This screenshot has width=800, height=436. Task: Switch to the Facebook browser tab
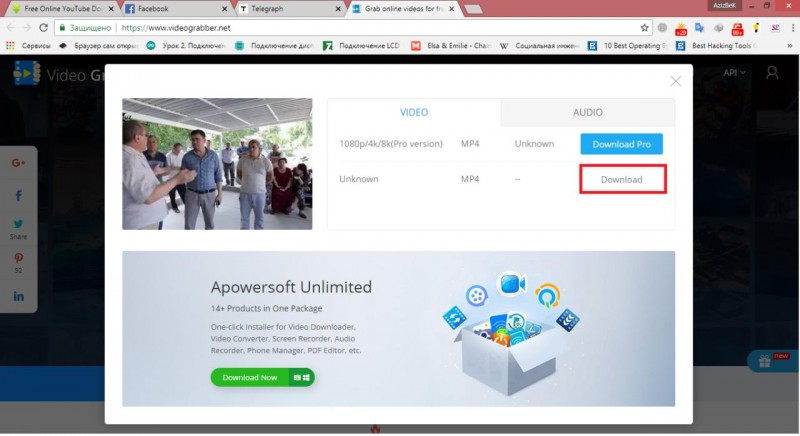tap(175, 9)
